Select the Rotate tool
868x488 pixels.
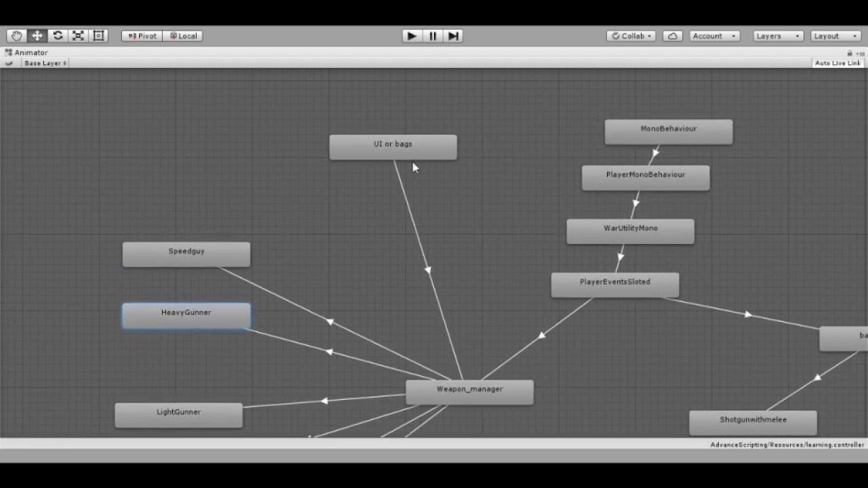click(58, 36)
